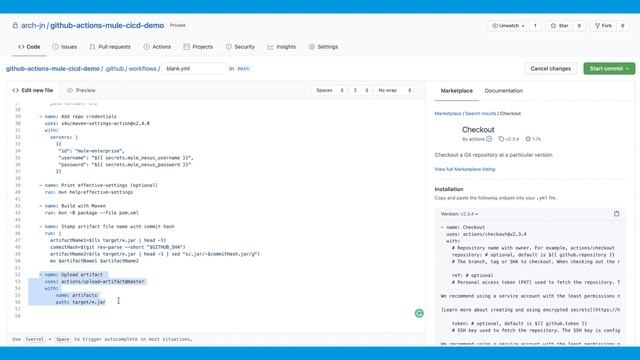
Task: Open the No wrap dropdown
Action: click(x=394, y=90)
